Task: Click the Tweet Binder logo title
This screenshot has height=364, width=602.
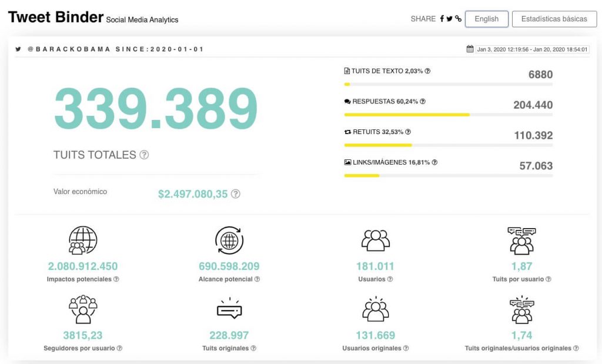Action: click(x=56, y=17)
